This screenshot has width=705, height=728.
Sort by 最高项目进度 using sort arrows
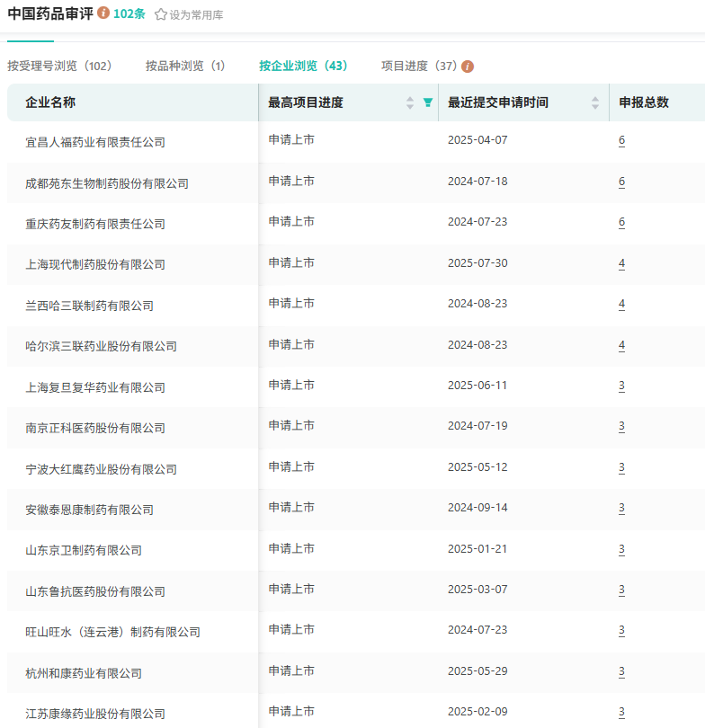[x=410, y=102]
